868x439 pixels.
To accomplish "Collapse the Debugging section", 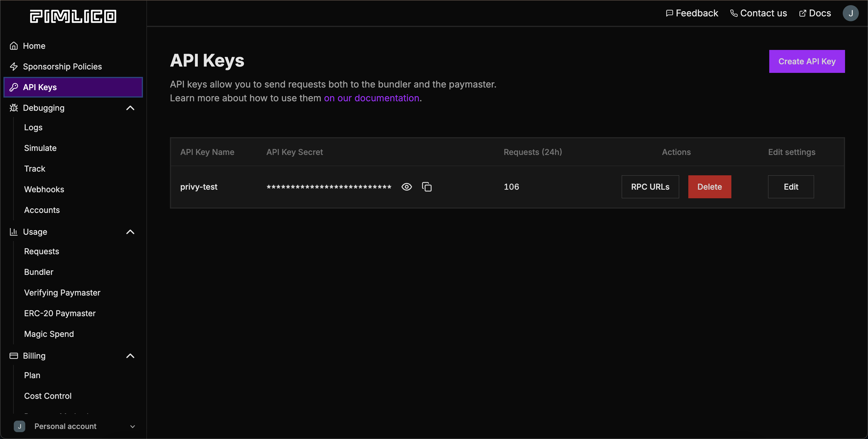I will [130, 108].
